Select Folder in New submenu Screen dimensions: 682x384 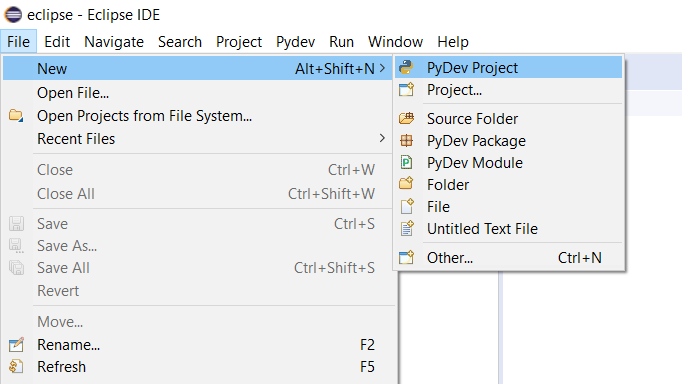pyautogui.click(x=508, y=184)
